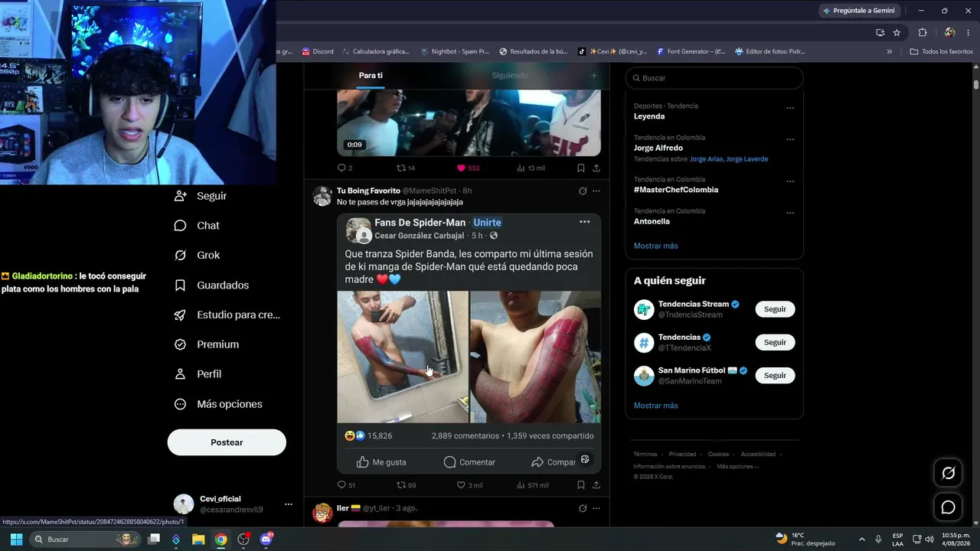The image size is (980, 551).
Task: Open more options for Antonella trend
Action: tap(790, 213)
